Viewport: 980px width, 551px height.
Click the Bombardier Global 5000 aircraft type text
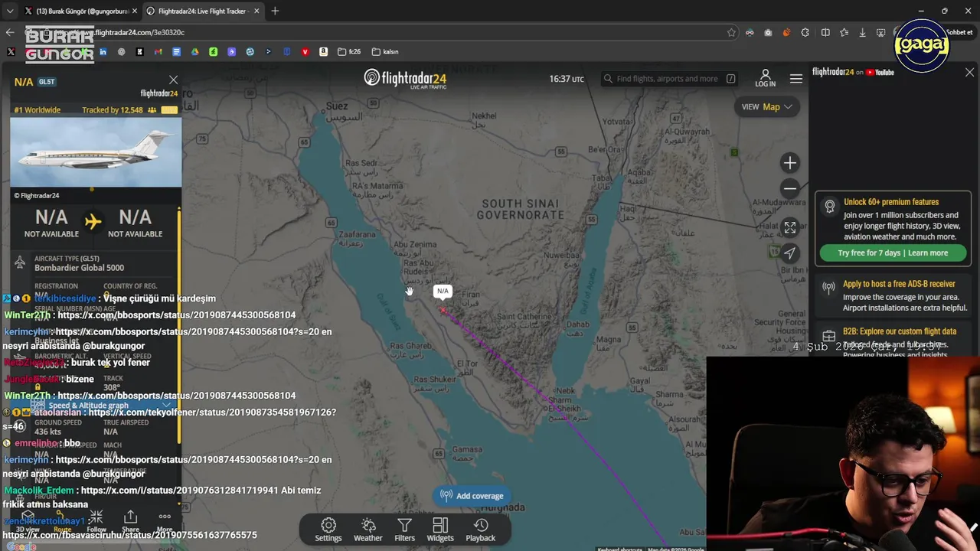pos(79,268)
